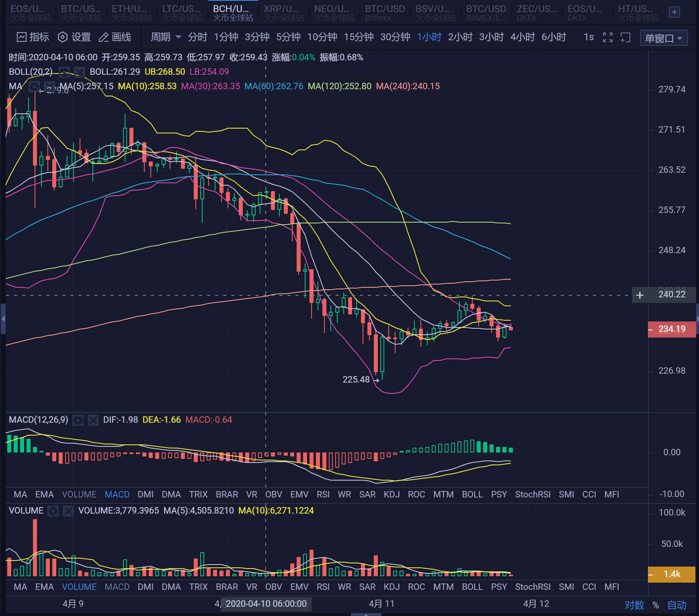Toggle 自动 auto scale
699x616 pixels.
click(x=677, y=605)
